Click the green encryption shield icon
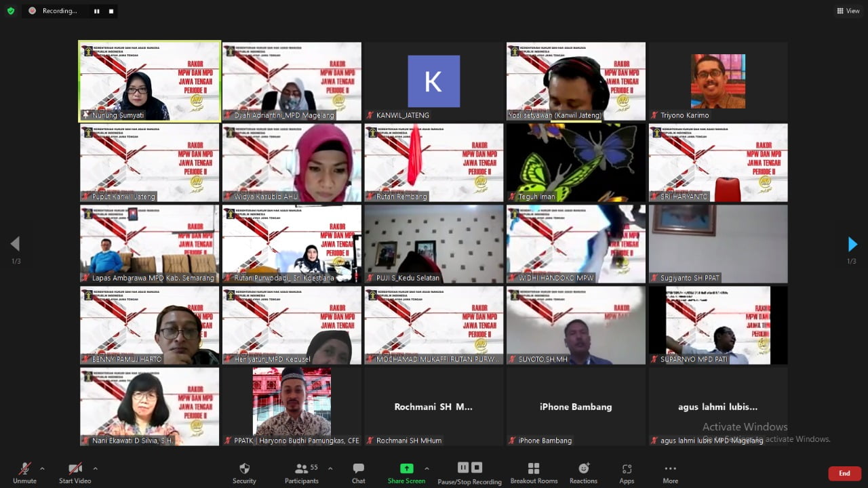 10,11
